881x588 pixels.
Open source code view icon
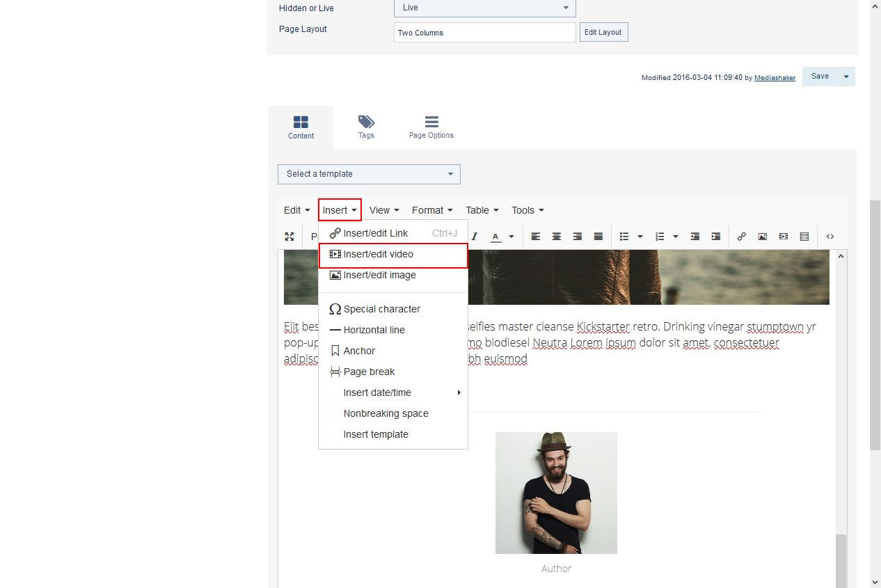pos(830,237)
